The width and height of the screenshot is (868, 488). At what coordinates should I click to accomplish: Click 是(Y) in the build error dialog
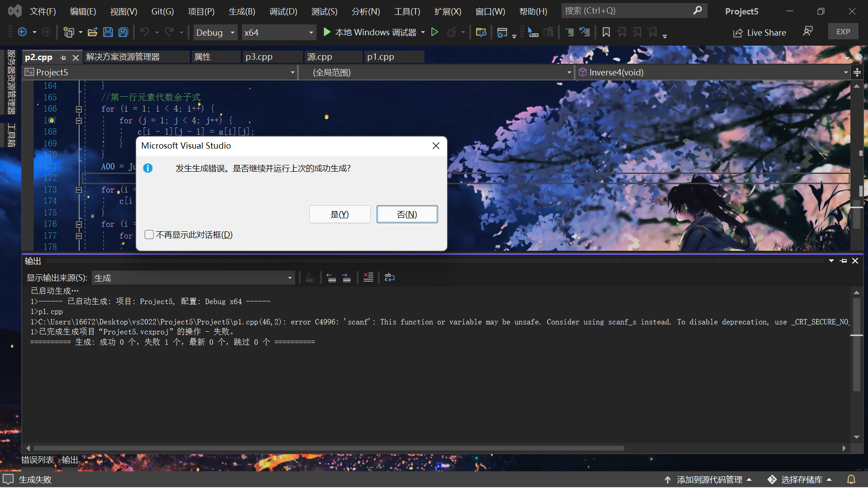[x=340, y=214]
